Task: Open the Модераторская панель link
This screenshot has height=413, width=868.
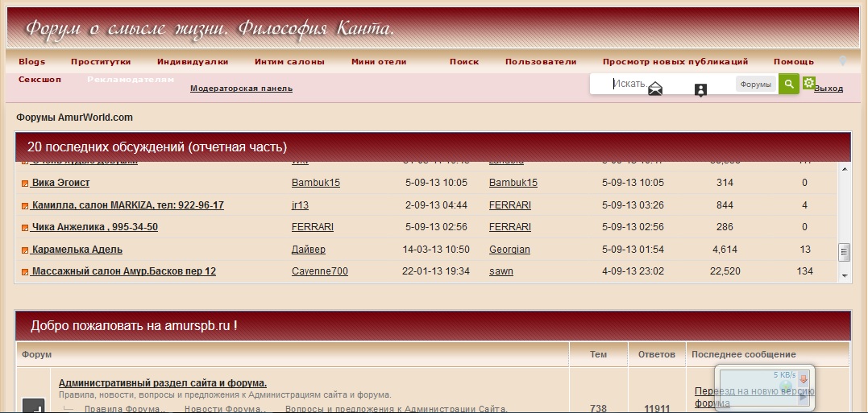Action: (241, 89)
